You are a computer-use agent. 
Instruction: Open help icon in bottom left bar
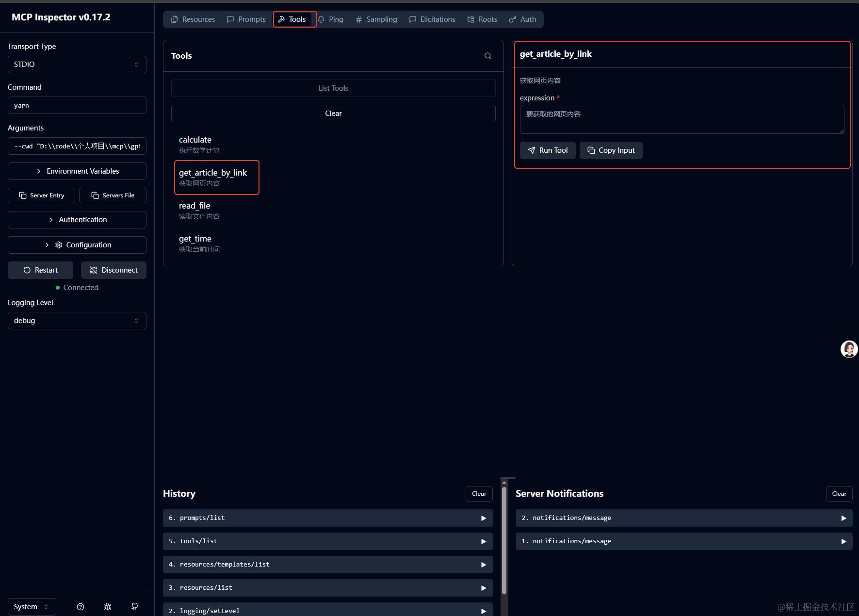81,607
